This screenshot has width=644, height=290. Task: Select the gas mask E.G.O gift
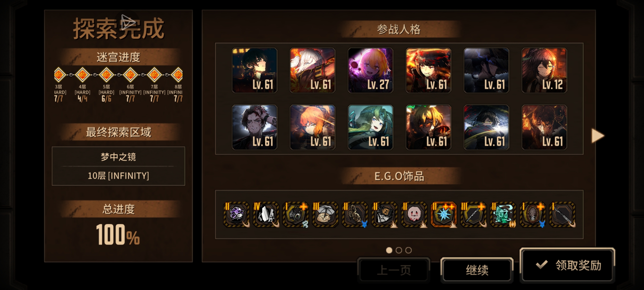click(295, 215)
